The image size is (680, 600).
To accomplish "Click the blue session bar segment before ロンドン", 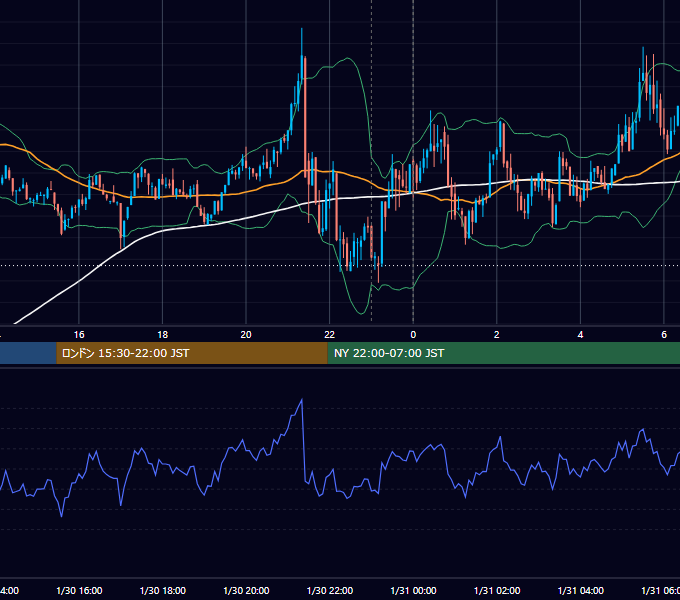I will pos(28,353).
